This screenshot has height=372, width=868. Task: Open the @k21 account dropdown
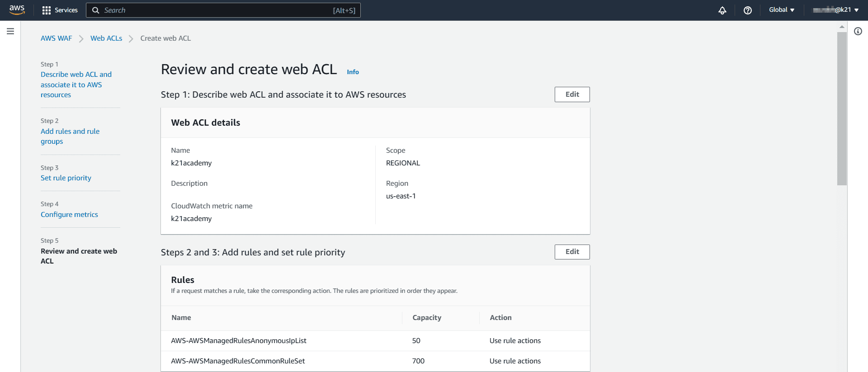pyautogui.click(x=835, y=10)
